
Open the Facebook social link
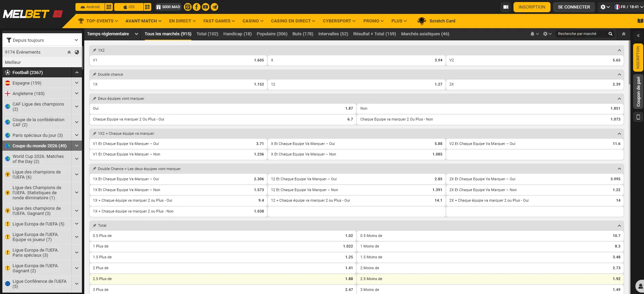click(196, 7)
